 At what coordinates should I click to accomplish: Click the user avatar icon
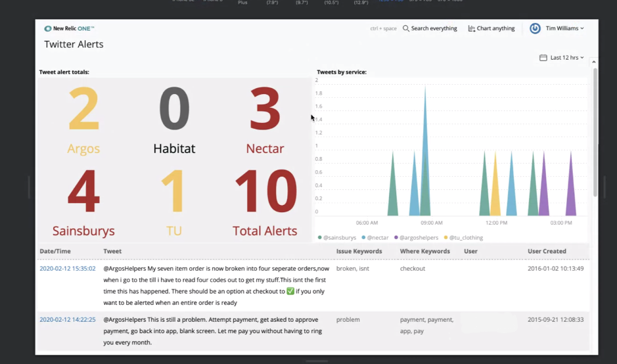(x=535, y=28)
